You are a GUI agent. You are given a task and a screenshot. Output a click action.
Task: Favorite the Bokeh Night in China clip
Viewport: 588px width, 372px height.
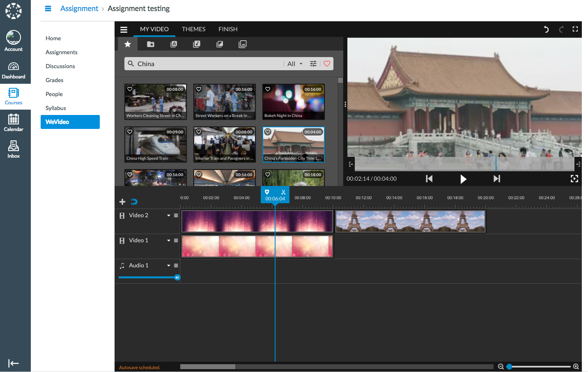point(268,89)
